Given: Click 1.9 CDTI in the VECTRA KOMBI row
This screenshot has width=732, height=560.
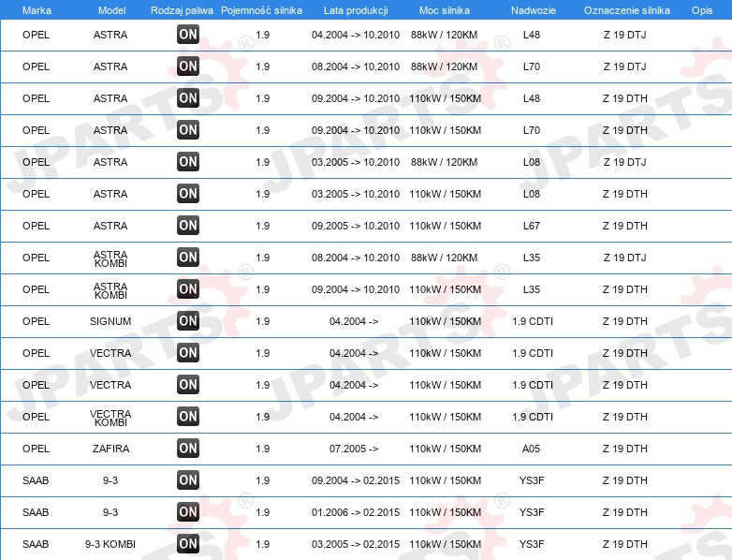Looking at the screenshot, I should click(533, 417).
